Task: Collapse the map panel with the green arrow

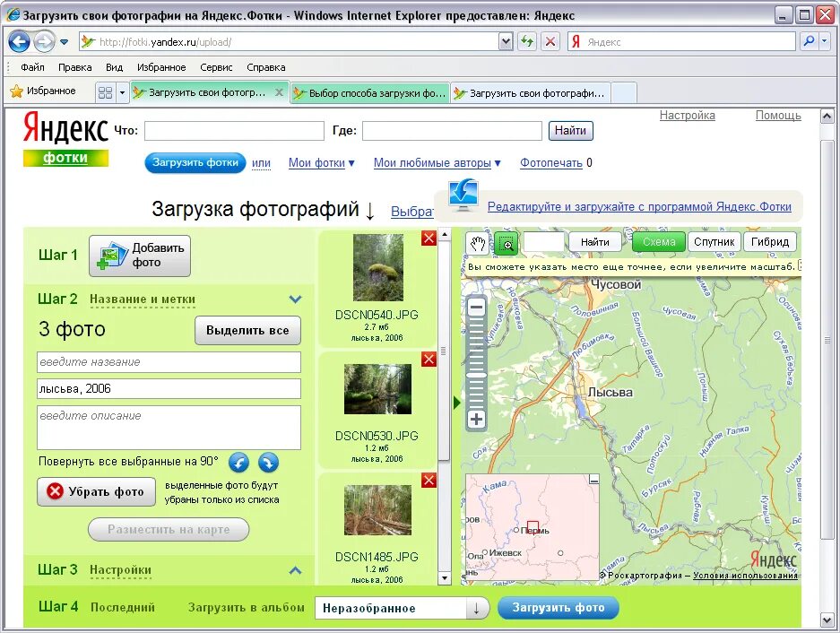Action: point(456,403)
